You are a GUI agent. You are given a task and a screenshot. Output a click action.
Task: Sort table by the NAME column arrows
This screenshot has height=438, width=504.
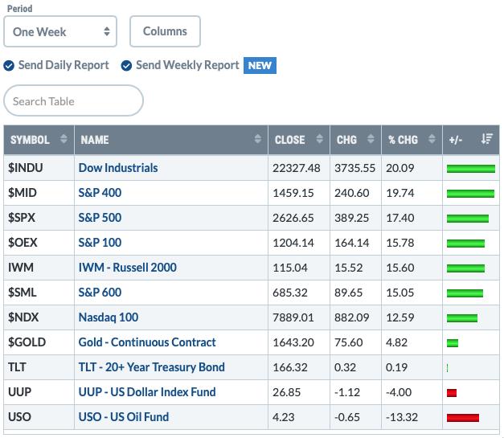click(x=258, y=139)
